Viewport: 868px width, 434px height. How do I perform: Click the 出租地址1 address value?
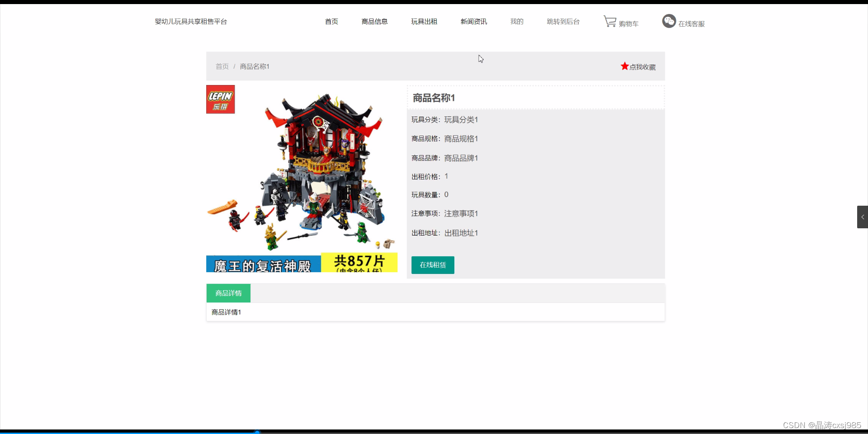[x=461, y=233]
